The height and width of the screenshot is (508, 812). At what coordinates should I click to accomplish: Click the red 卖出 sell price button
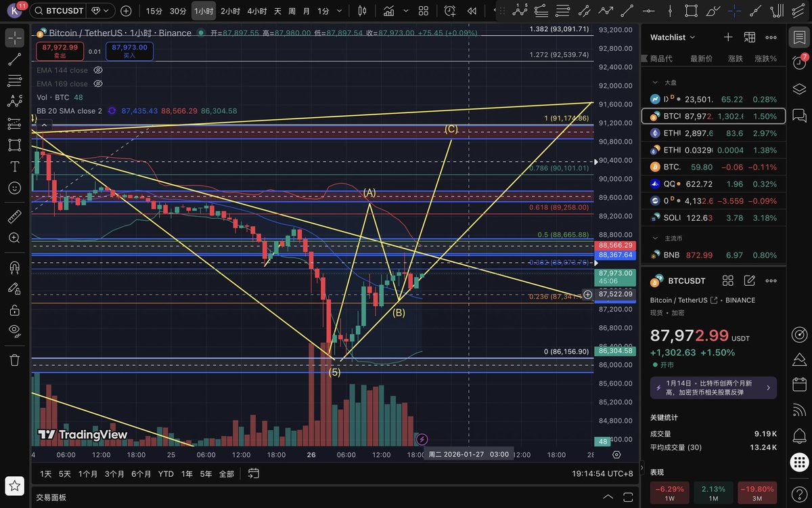pos(60,51)
